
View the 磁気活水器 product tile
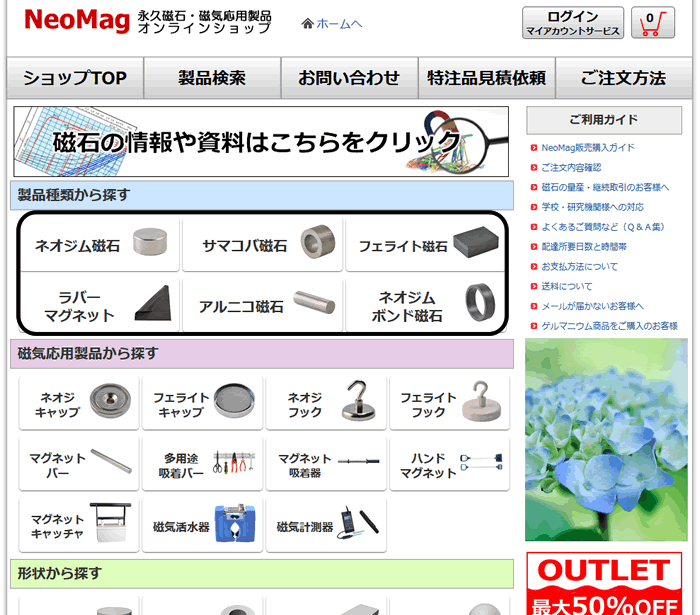tap(202, 525)
